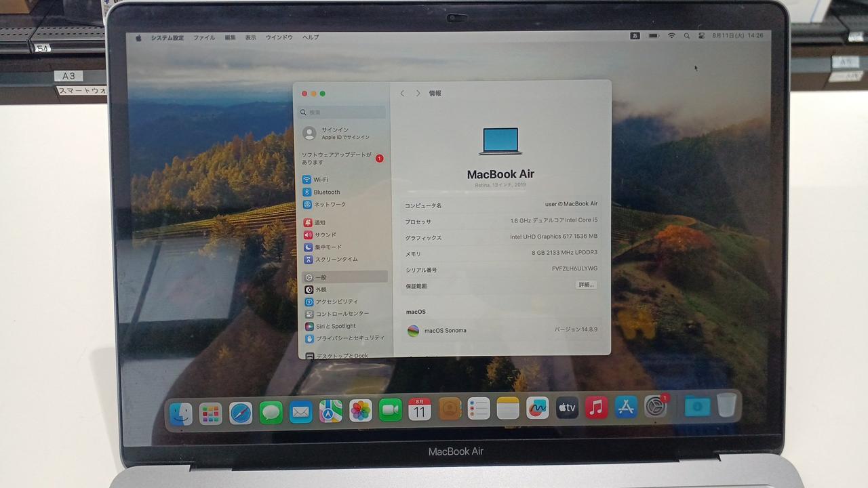This screenshot has width=868, height=488.
Task: Click computer name 'user の MacBook Air'
Action: (571, 204)
